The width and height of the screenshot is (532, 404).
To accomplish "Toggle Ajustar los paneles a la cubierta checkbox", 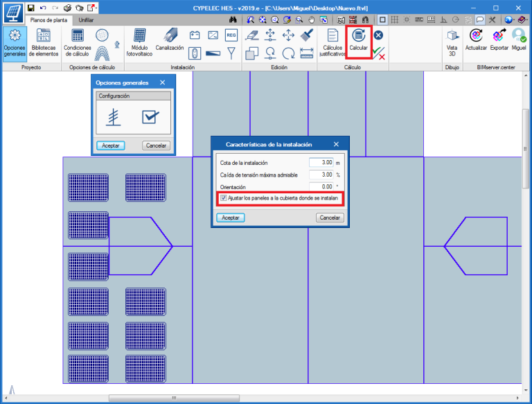I will coord(223,197).
